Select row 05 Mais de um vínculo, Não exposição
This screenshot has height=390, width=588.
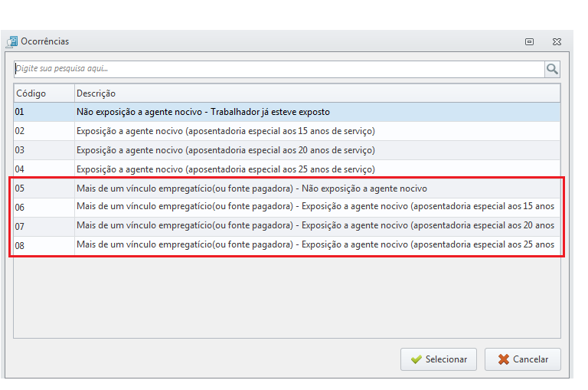coord(287,188)
